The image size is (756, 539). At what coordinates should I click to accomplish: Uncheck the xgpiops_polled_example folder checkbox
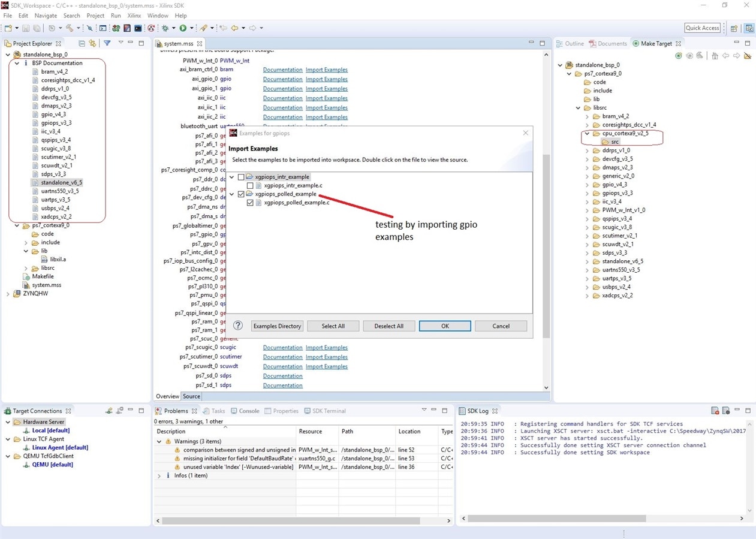(x=241, y=194)
